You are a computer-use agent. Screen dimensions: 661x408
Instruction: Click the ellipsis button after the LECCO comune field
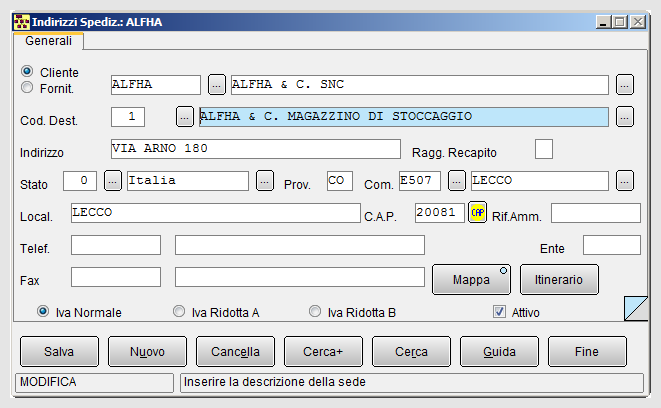[625, 181]
